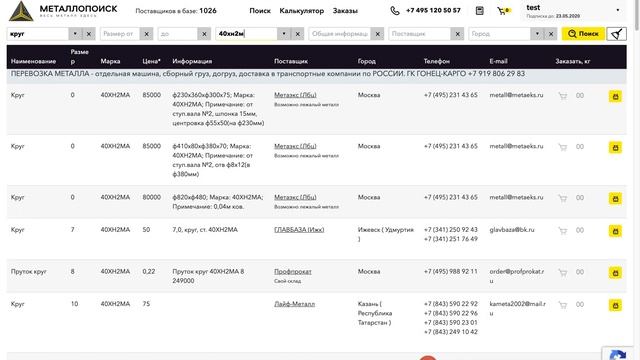
Task: Click the 'Марка' column header
Action: (x=110, y=61)
